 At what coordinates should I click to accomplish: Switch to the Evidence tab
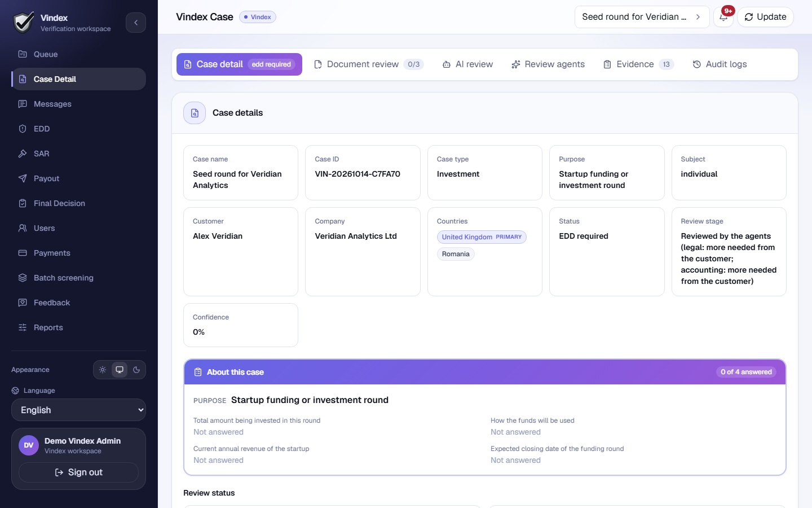click(638, 64)
